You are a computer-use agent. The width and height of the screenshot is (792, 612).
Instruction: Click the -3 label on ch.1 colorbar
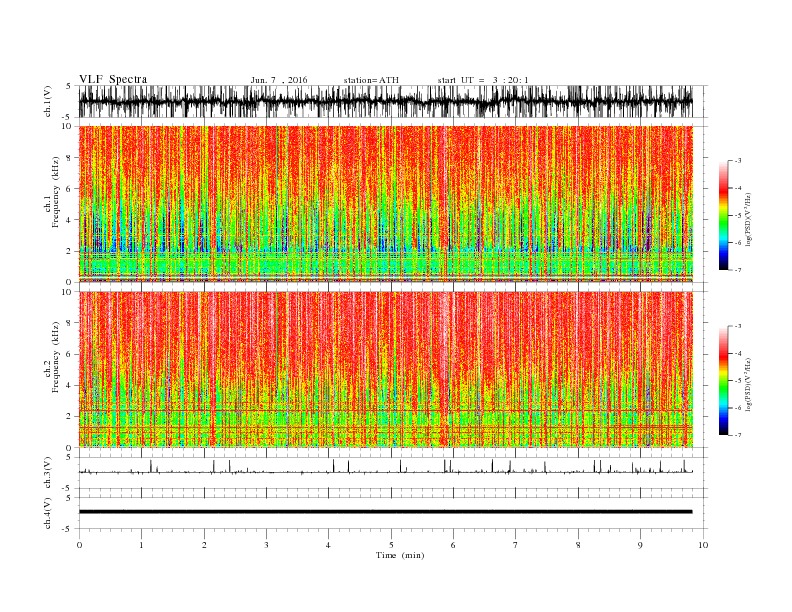click(x=737, y=161)
